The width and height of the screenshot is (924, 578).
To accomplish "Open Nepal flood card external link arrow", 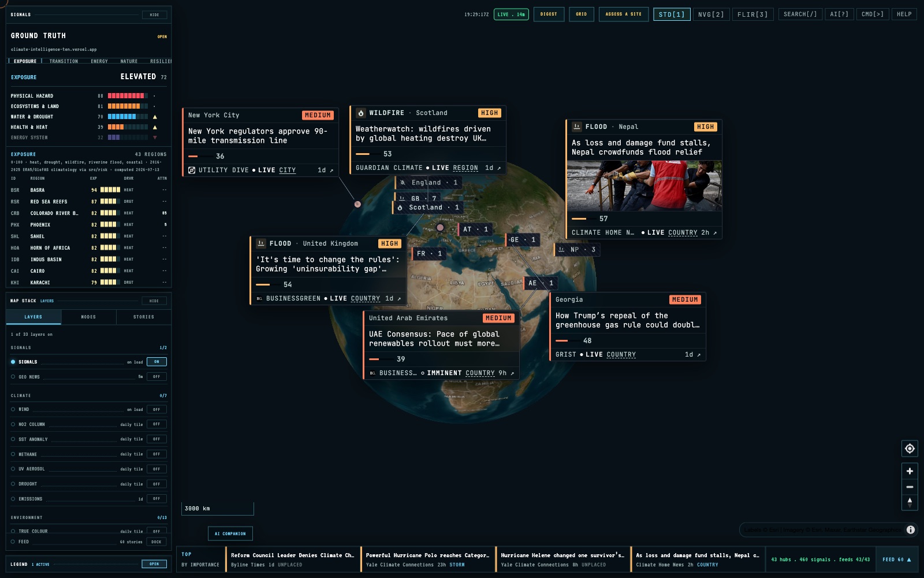I will pos(715,233).
